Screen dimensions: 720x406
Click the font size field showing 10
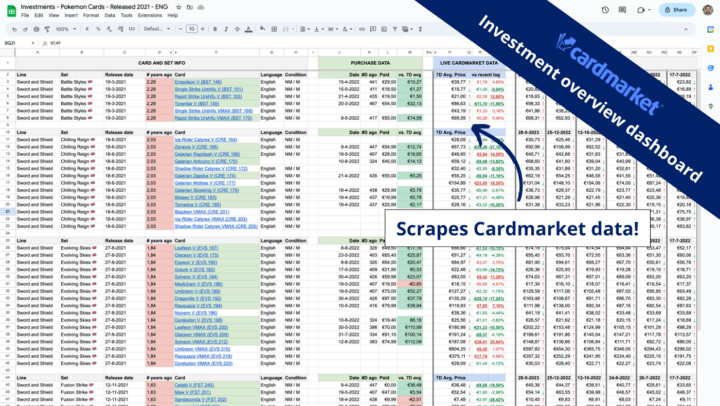[191, 29]
